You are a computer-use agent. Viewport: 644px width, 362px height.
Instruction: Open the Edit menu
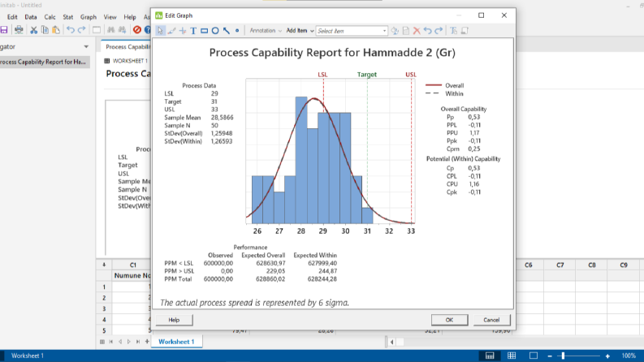click(x=12, y=17)
